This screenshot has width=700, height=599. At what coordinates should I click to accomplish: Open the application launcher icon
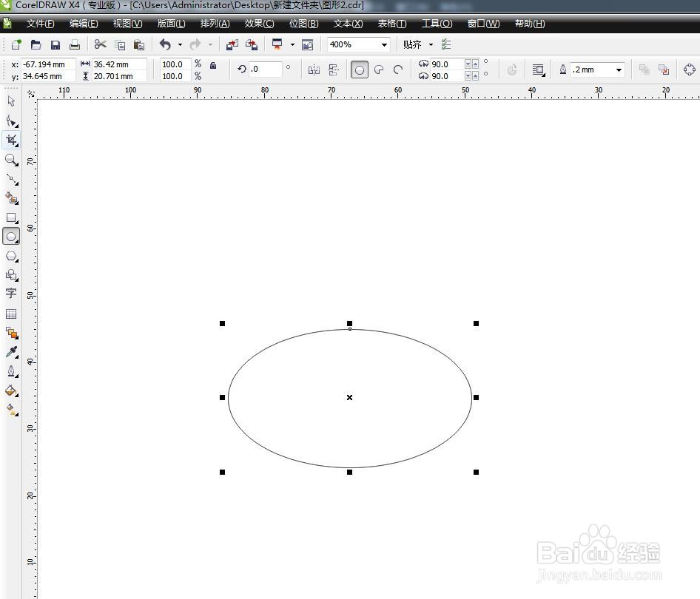(x=277, y=44)
